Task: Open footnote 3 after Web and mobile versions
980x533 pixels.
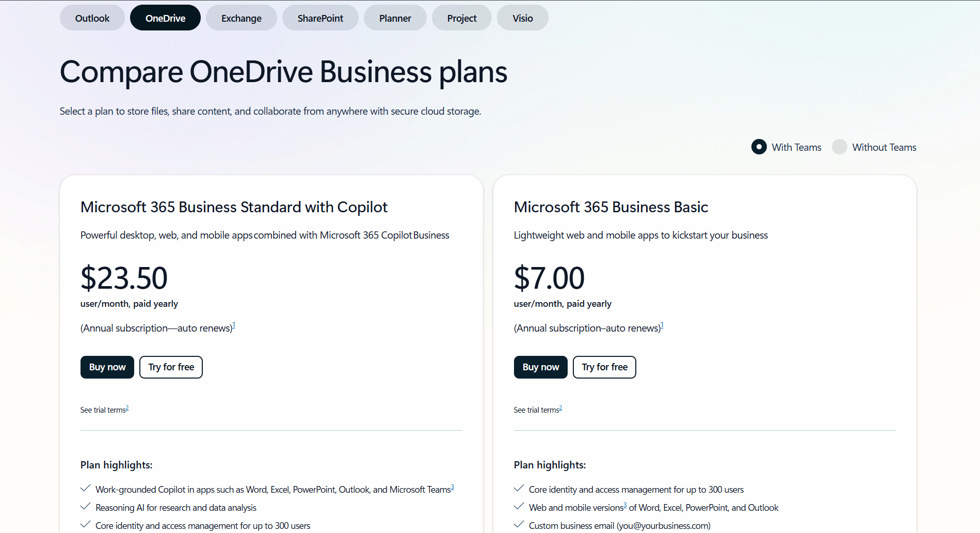Action: [625, 505]
